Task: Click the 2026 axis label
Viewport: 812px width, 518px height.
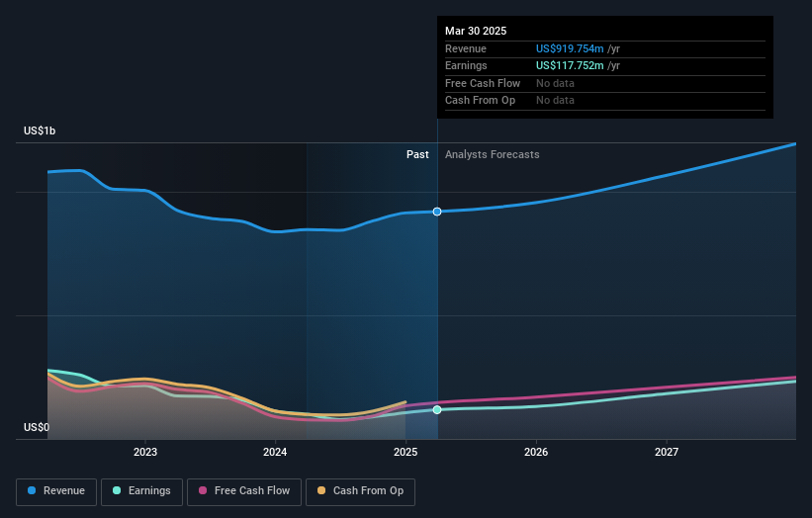Action: [536, 452]
